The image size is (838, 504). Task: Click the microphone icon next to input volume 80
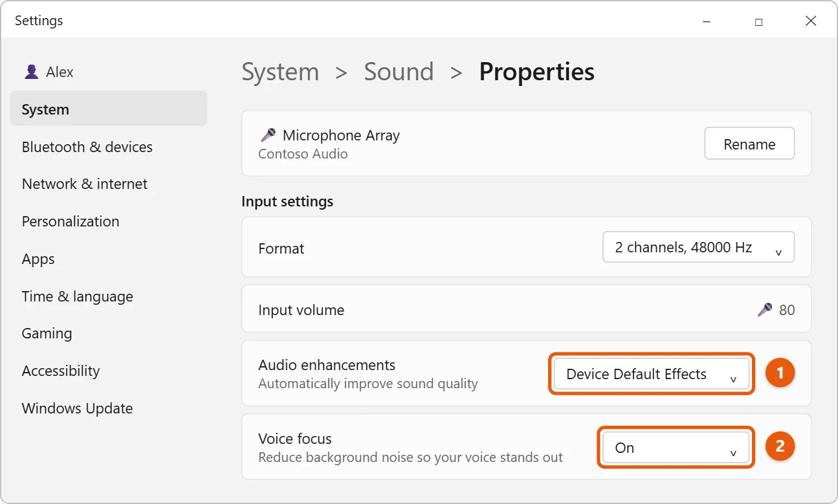(765, 310)
